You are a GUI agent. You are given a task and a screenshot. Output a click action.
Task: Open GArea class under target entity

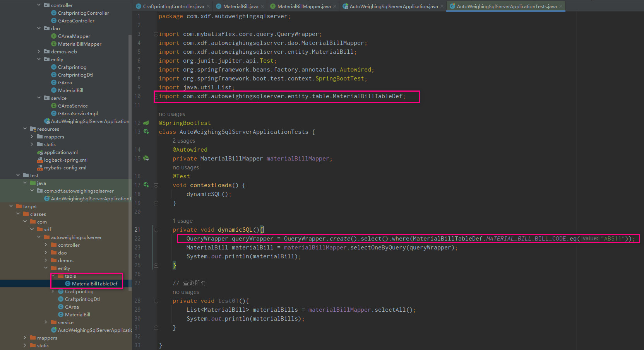(x=72, y=307)
